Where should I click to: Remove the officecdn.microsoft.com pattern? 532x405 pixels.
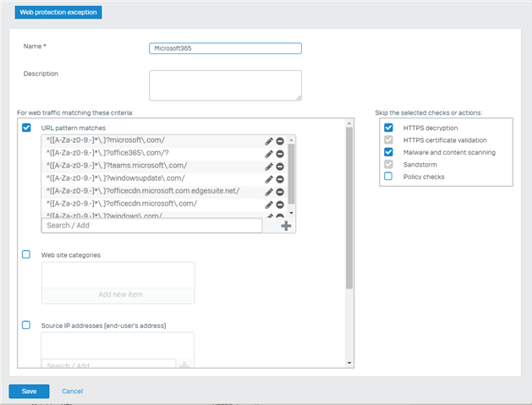280,204
